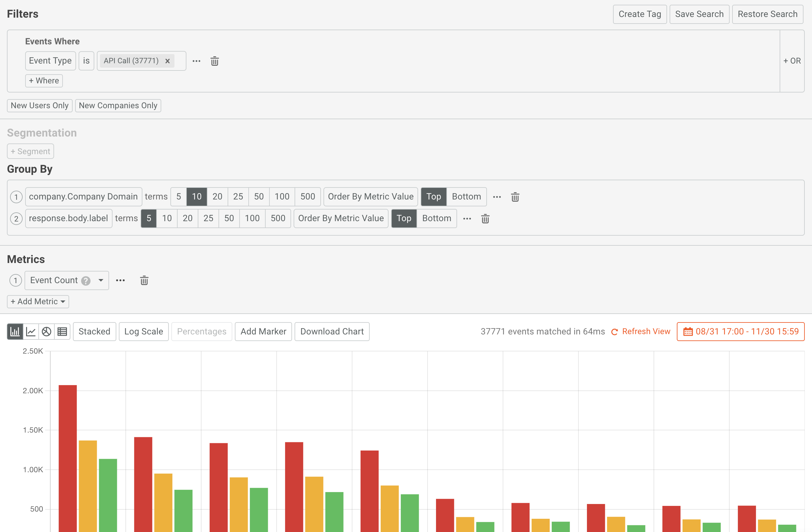
Task: Select 20 terms for company.Company Domain
Action: click(x=217, y=197)
